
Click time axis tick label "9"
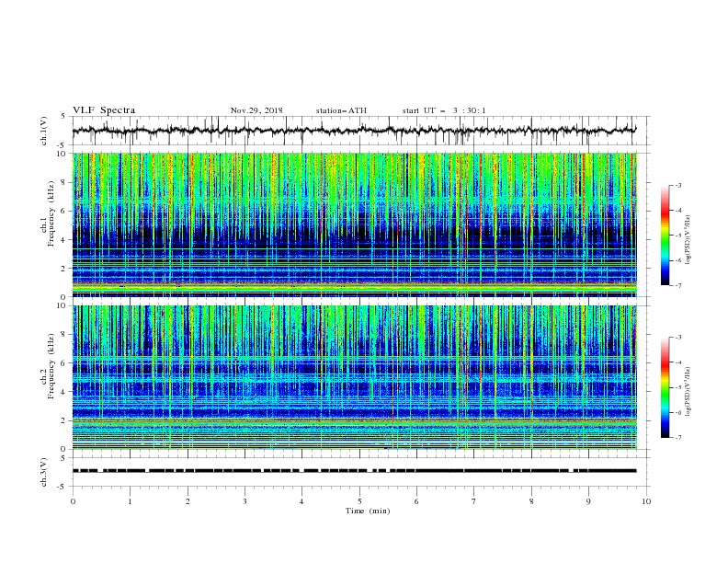tap(588, 501)
